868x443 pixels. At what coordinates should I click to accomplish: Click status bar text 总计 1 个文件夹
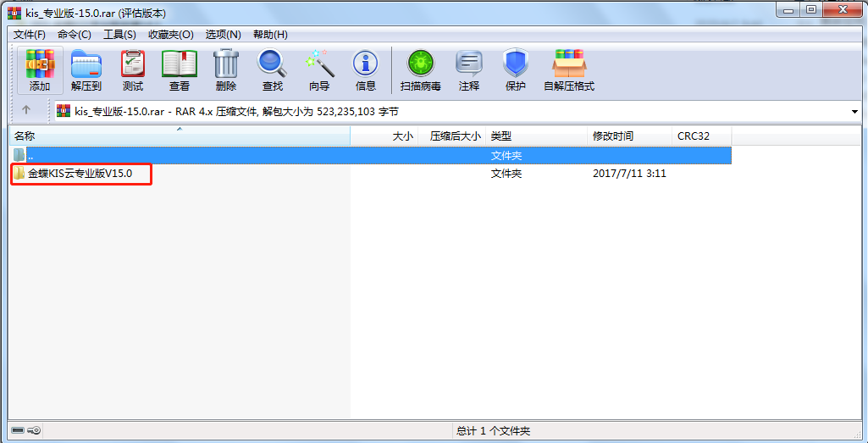493,431
